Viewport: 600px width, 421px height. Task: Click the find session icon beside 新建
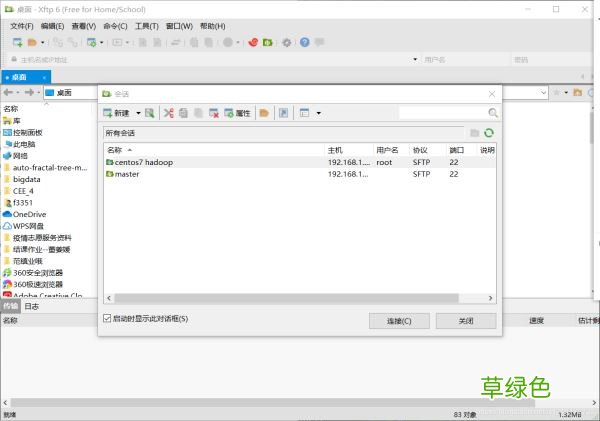pyautogui.click(x=150, y=113)
